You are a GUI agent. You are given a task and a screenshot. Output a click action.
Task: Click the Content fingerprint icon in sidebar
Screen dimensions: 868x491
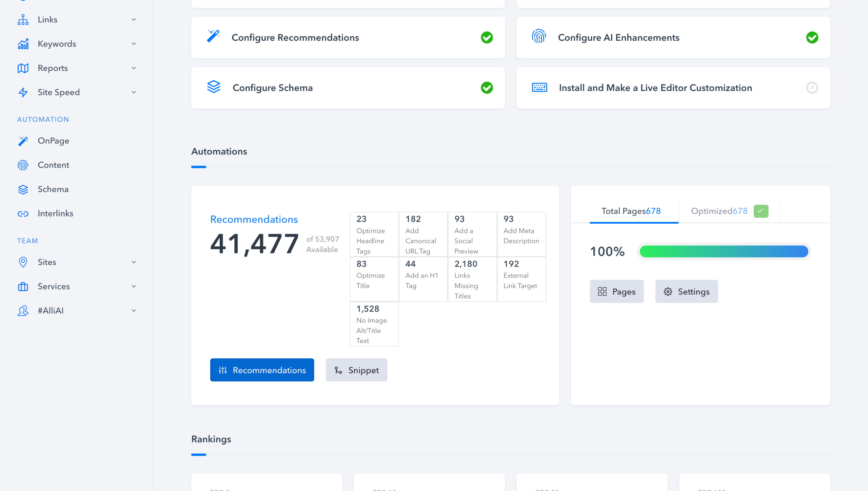(23, 165)
